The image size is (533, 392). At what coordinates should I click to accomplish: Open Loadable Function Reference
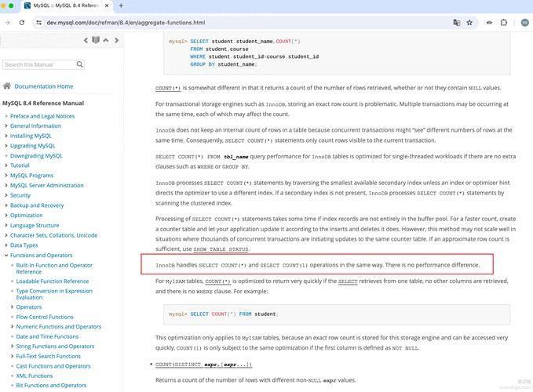[x=53, y=281]
